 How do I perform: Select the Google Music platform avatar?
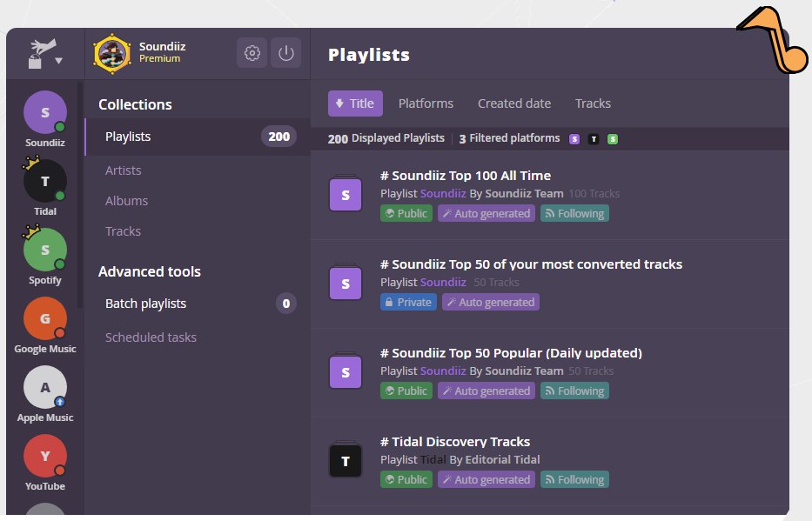tap(45, 318)
